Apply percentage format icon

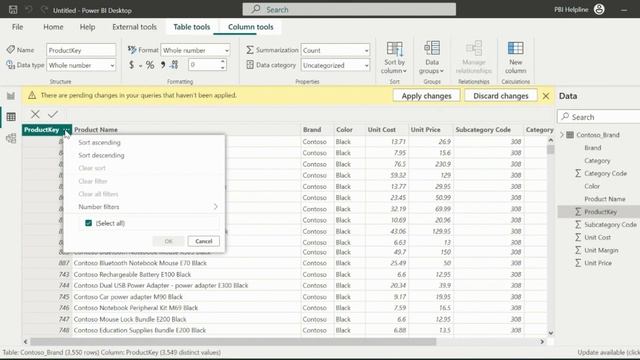150,64
